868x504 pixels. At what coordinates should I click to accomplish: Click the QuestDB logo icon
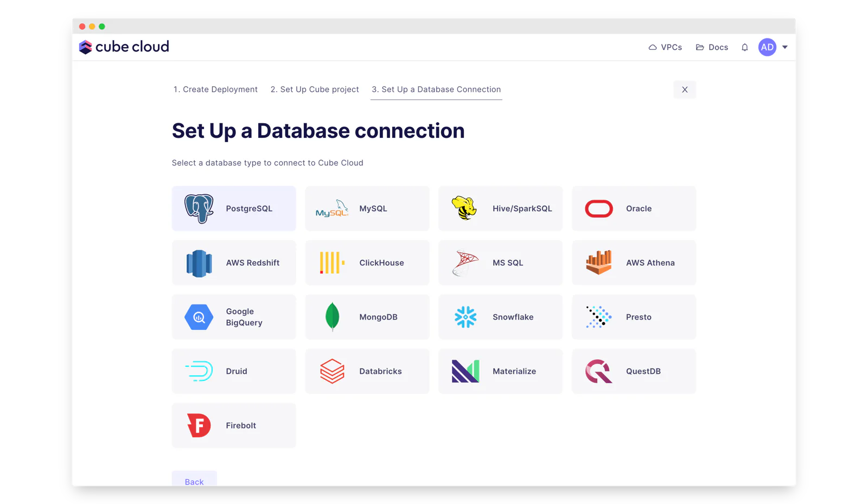(x=599, y=371)
